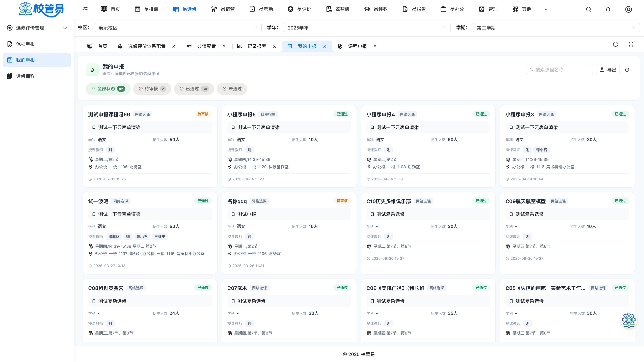Open 校区 dropdown
The width and height of the screenshot is (644, 362).
click(178, 27)
